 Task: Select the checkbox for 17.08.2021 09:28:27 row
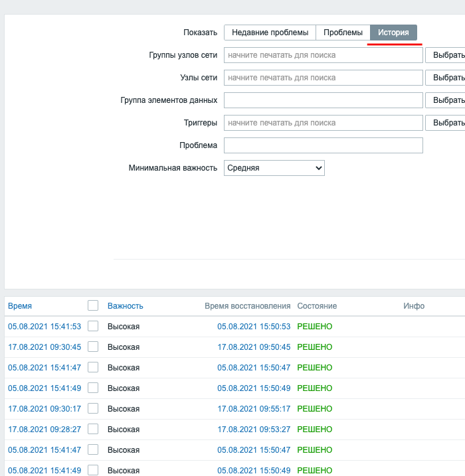coord(93,429)
